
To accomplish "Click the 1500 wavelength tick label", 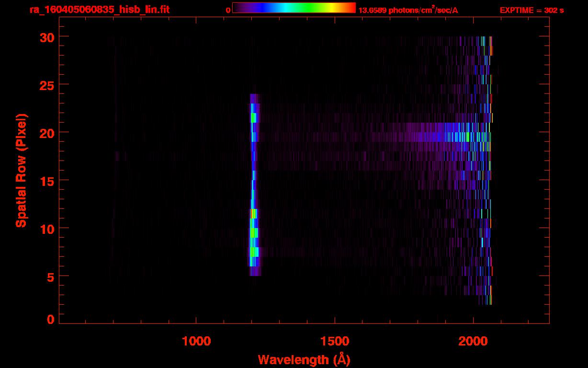I will coord(334,341).
